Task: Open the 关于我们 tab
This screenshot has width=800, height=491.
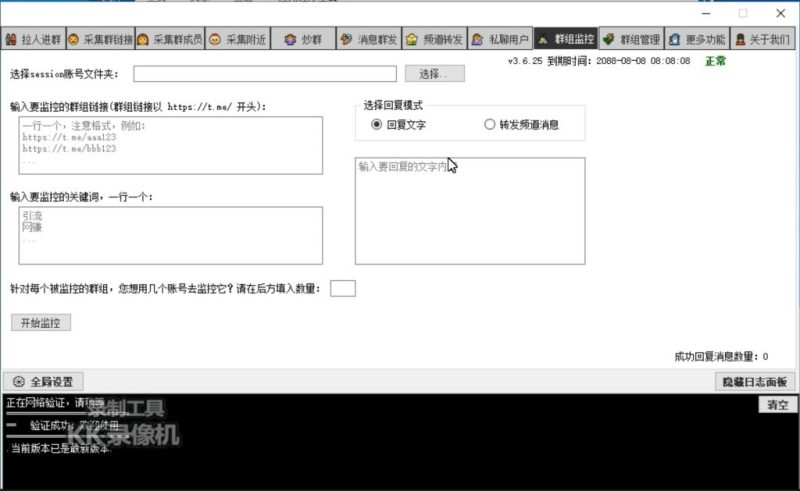Action: click(x=763, y=39)
